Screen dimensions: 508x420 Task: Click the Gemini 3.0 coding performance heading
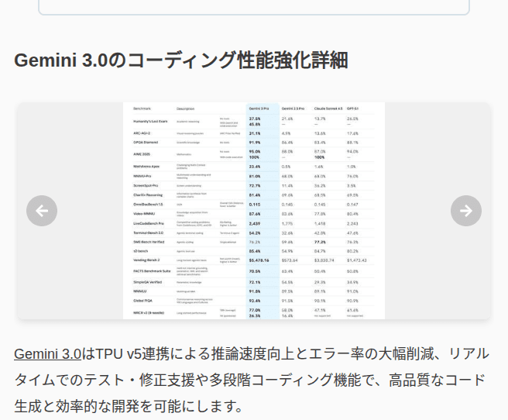click(180, 60)
